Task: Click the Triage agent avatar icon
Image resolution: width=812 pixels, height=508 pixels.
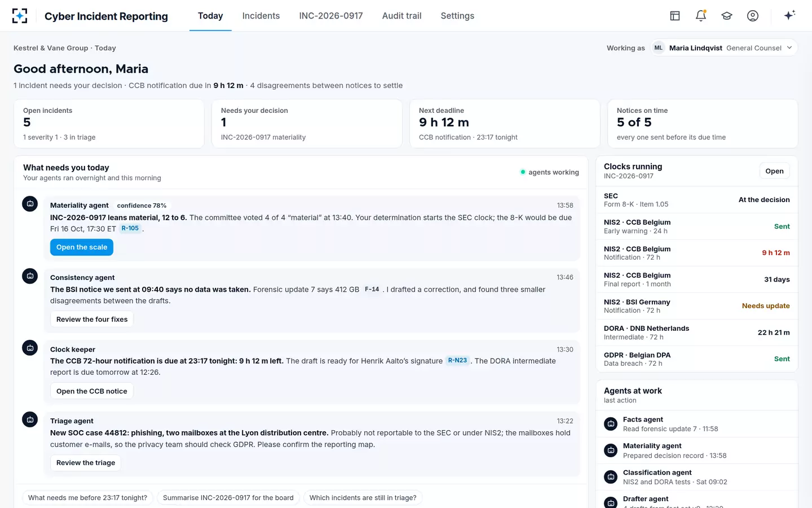Action: 30,419
